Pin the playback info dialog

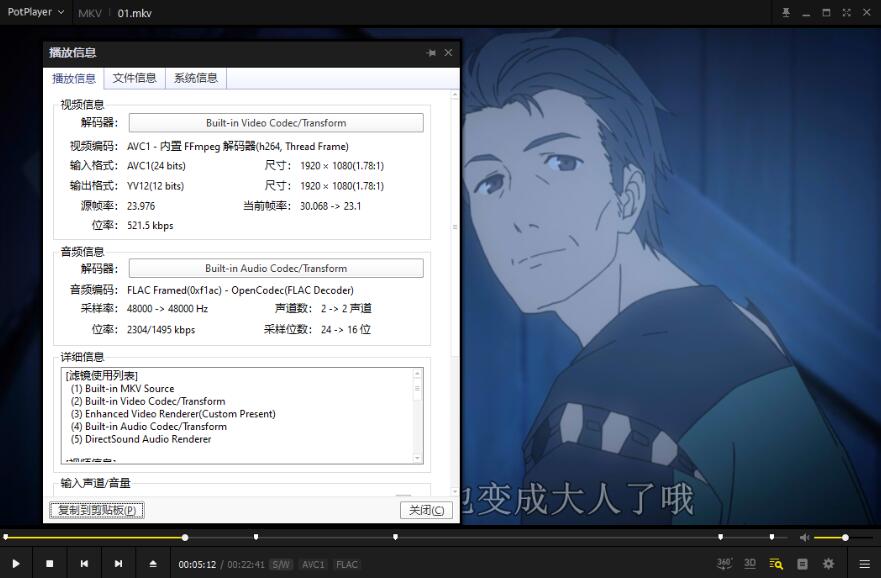tap(431, 53)
